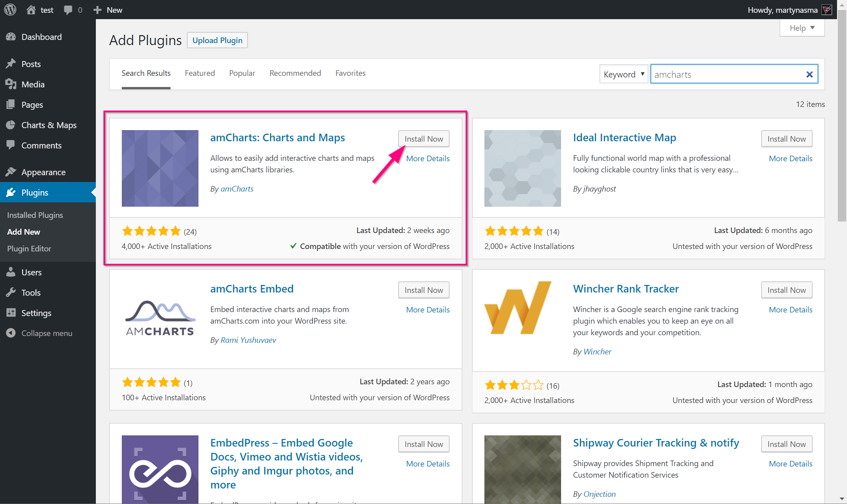
Task: Install amCharts Charts and Maps plugin
Action: (x=424, y=138)
